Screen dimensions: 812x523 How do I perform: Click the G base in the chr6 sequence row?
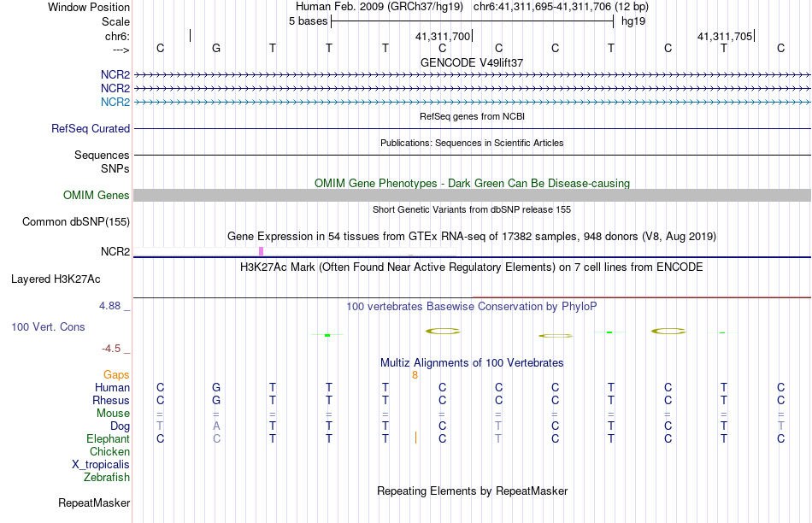coord(216,48)
